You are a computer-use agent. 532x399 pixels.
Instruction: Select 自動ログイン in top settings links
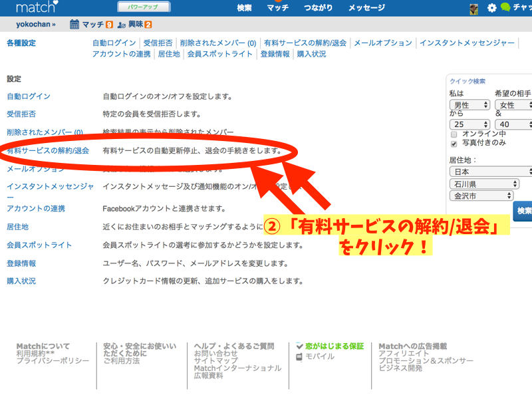pyautogui.click(x=114, y=43)
